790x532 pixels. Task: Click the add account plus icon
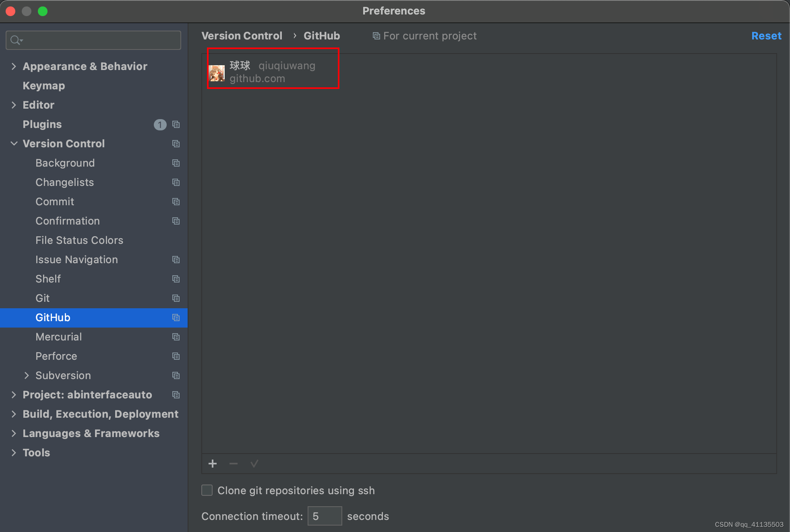[x=213, y=464]
